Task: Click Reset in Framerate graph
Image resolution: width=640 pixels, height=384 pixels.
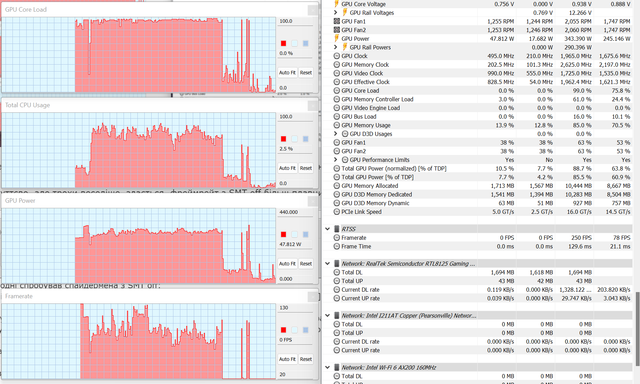Action: pyautogui.click(x=306, y=359)
